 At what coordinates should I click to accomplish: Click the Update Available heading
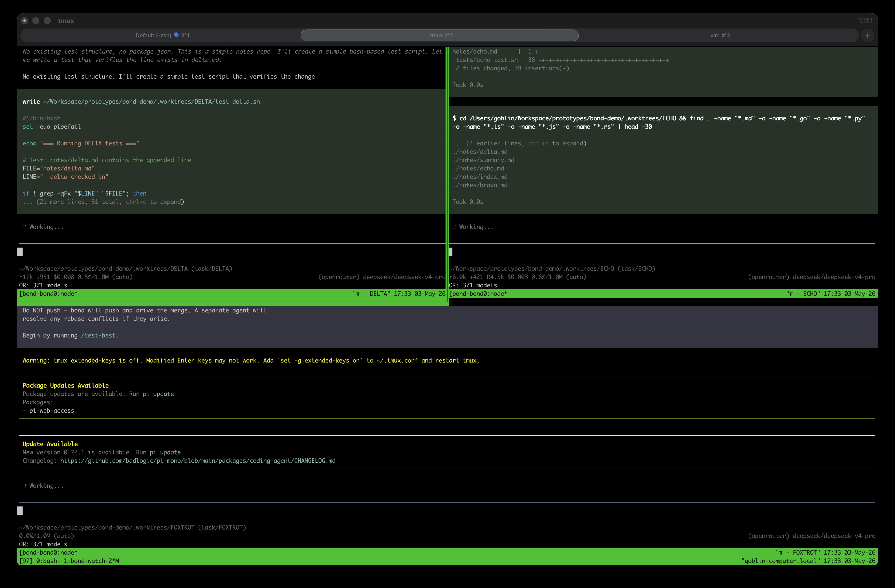(50, 444)
